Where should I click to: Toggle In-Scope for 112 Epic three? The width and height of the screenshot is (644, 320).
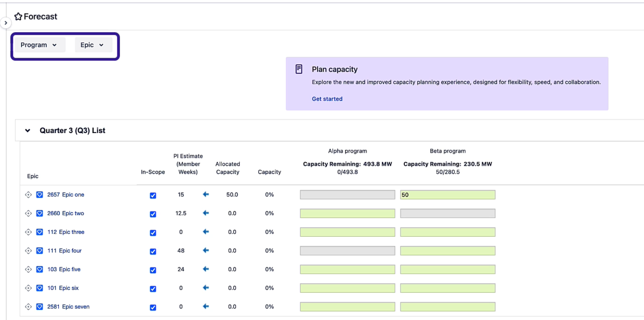153,233
